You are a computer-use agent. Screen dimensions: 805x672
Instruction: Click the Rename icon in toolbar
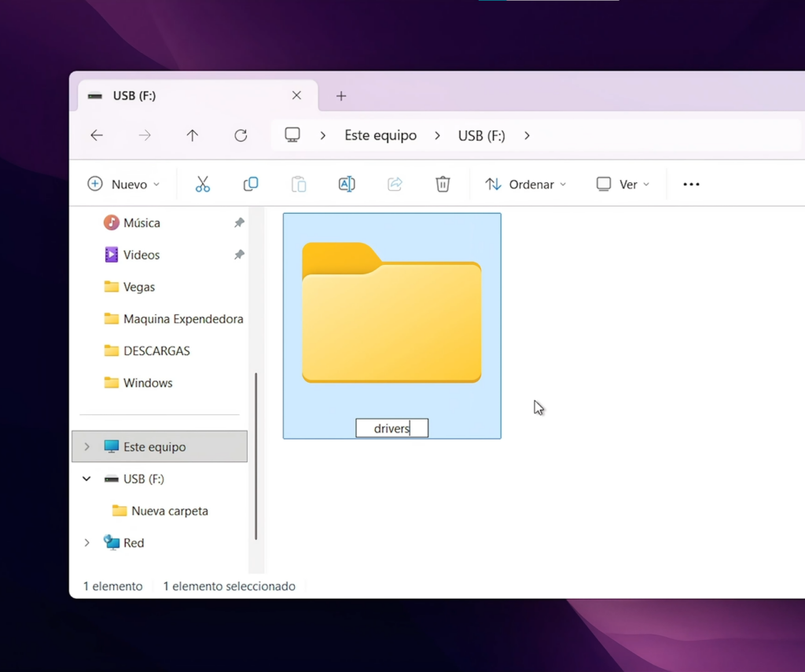click(x=347, y=184)
